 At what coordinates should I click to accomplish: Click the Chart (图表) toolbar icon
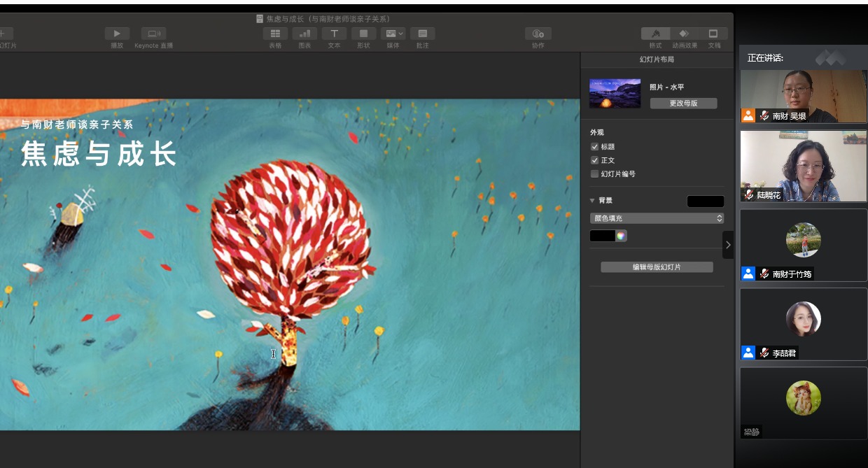click(304, 34)
